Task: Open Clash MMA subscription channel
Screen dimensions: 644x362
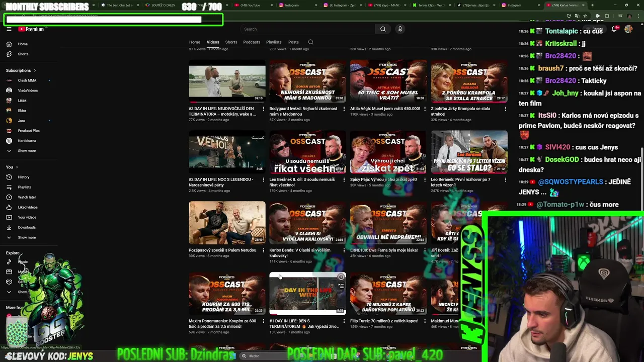Action: pos(28,80)
